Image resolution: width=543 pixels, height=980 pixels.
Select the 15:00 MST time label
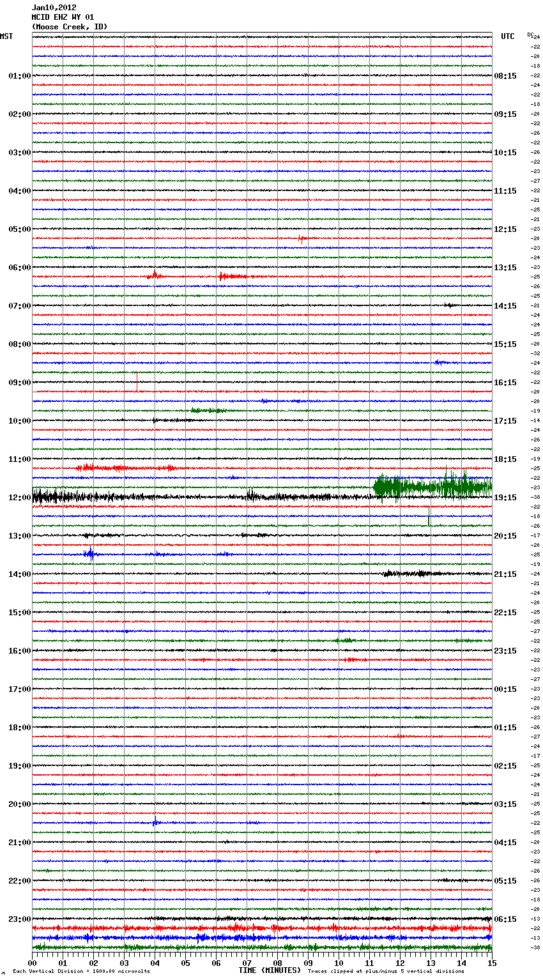tap(19, 613)
